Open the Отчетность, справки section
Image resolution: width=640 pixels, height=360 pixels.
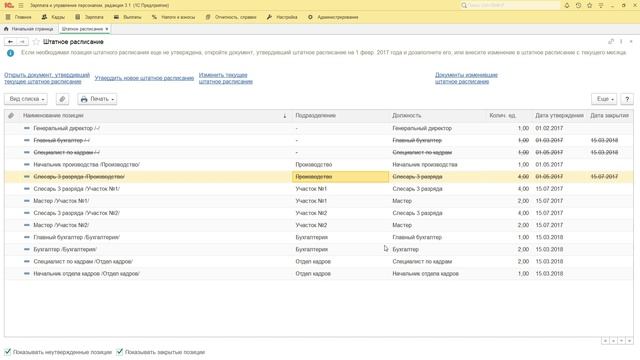pyautogui.click(x=231, y=17)
